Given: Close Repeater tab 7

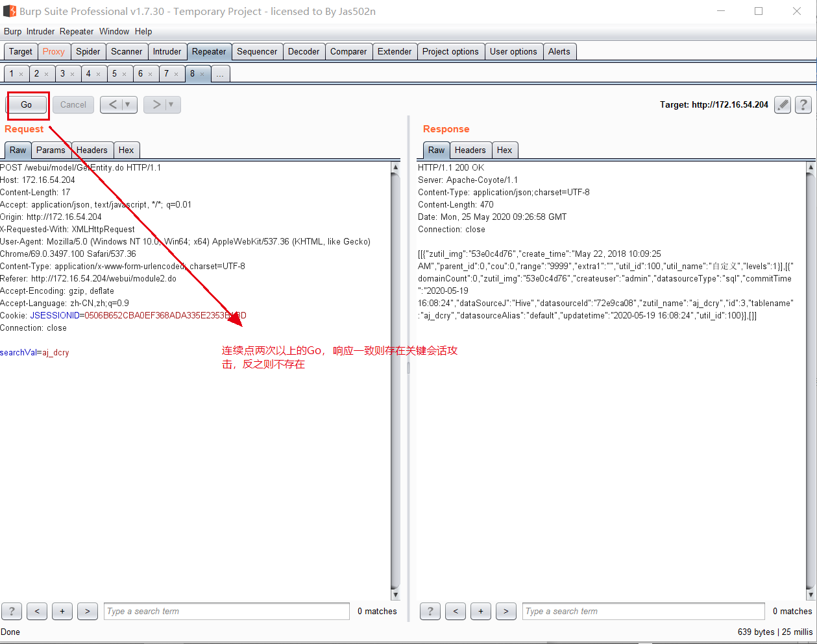Looking at the screenshot, I should (177, 74).
